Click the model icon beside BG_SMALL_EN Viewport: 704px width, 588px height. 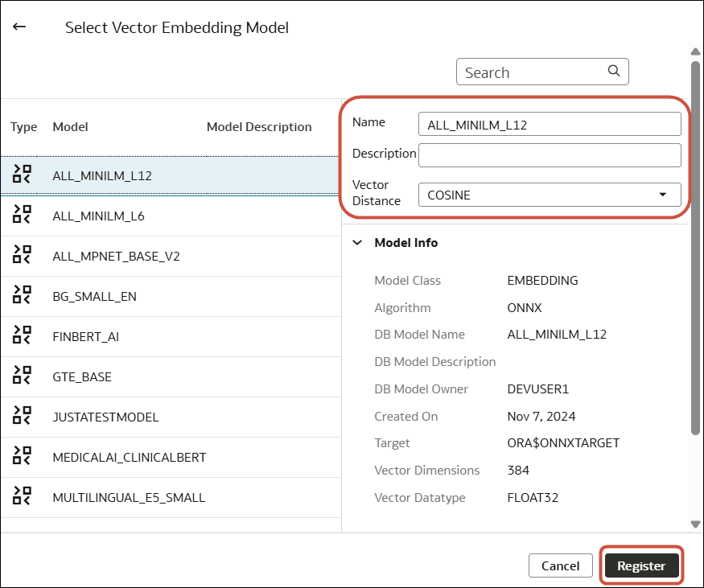pyautogui.click(x=22, y=296)
